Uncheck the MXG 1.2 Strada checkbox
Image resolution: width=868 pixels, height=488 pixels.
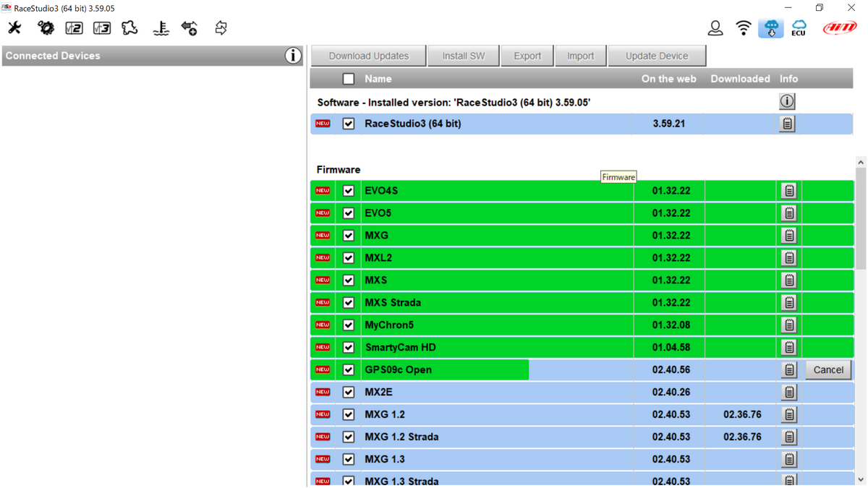pos(349,437)
